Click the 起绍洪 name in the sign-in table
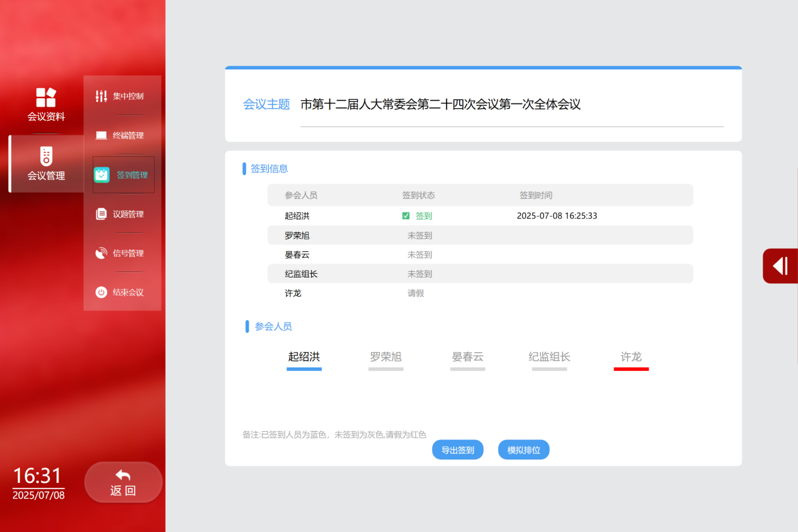Viewport: 798px width, 532px height. [x=297, y=216]
